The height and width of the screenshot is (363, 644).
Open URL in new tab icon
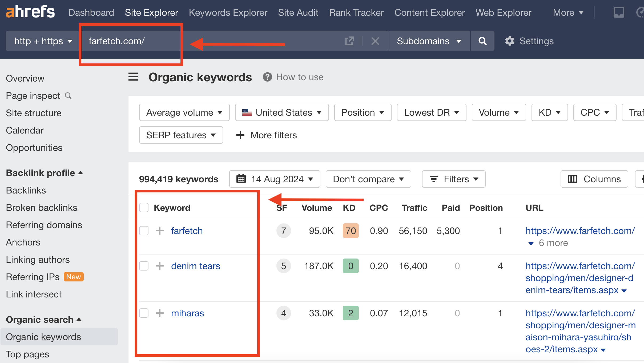click(x=349, y=41)
